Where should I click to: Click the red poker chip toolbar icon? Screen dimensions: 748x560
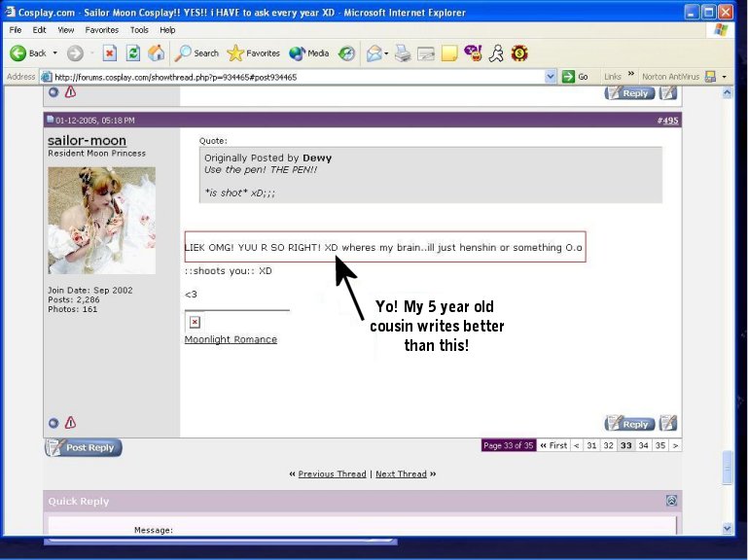tap(519, 53)
